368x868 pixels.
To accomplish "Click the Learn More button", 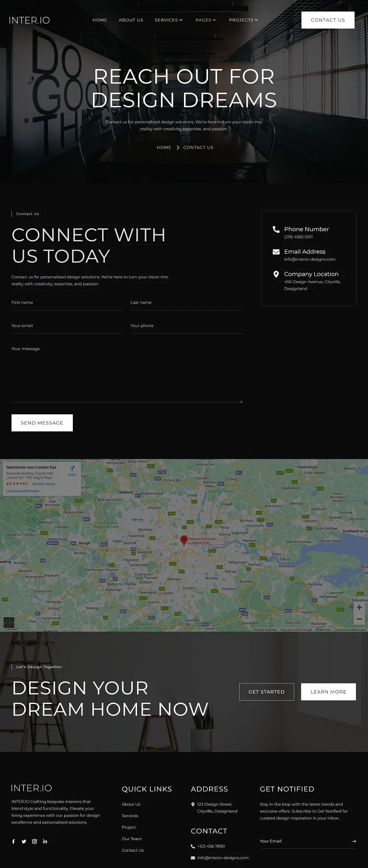I will [x=328, y=692].
